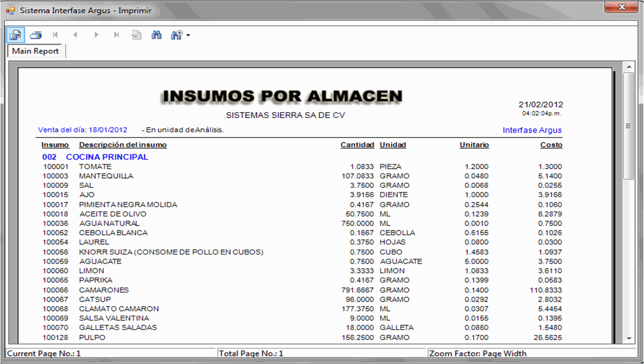
Task: Expand the zoom dropdown arrow
Action: pos(188,35)
